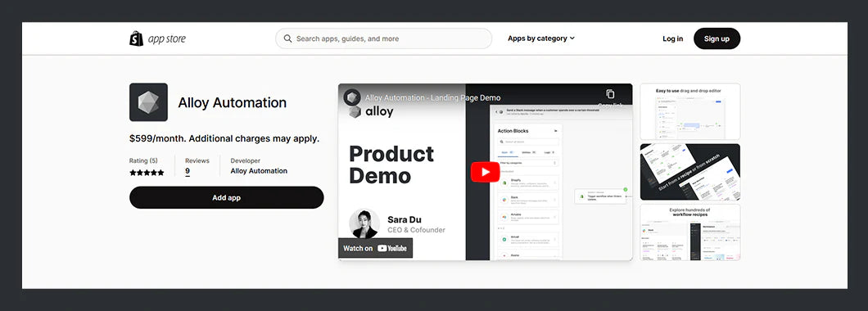Click the $599/month pricing text
The height and width of the screenshot is (311, 868).
224,138
